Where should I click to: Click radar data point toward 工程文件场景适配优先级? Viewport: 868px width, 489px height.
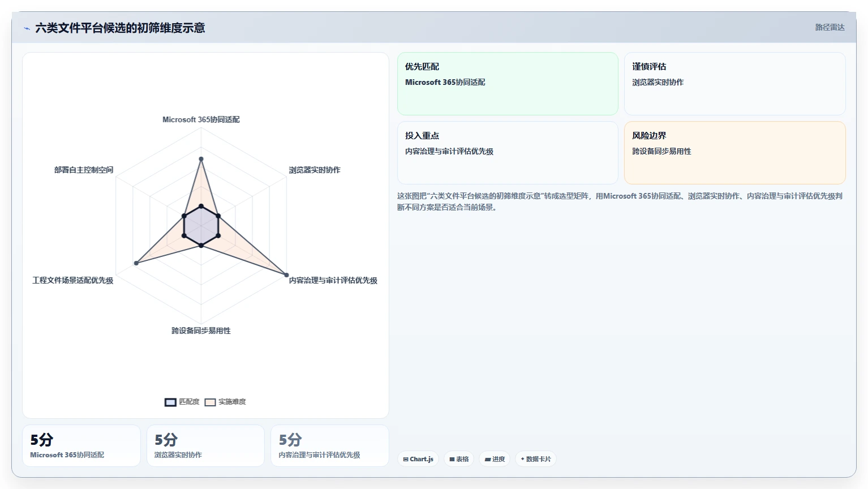pyautogui.click(x=136, y=263)
